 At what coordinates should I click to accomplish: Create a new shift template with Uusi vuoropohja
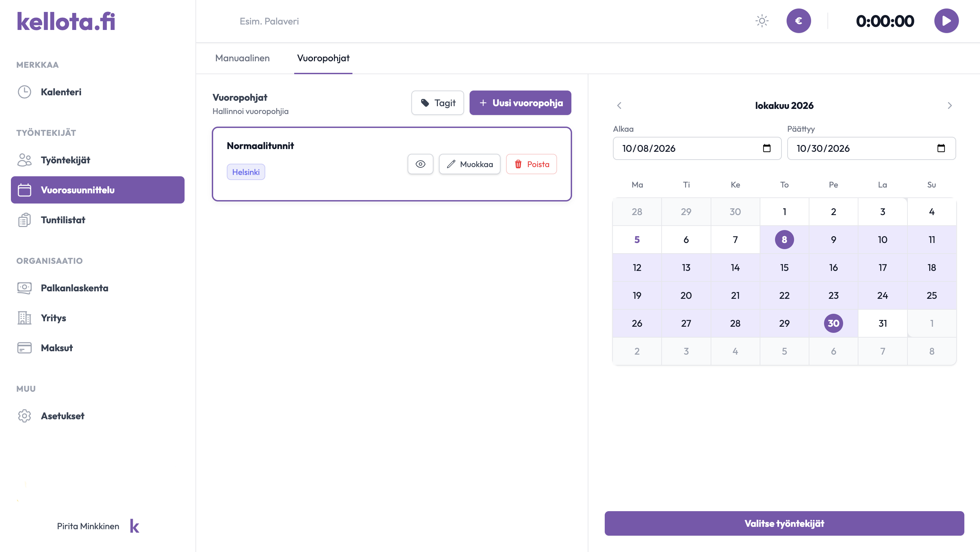520,103
